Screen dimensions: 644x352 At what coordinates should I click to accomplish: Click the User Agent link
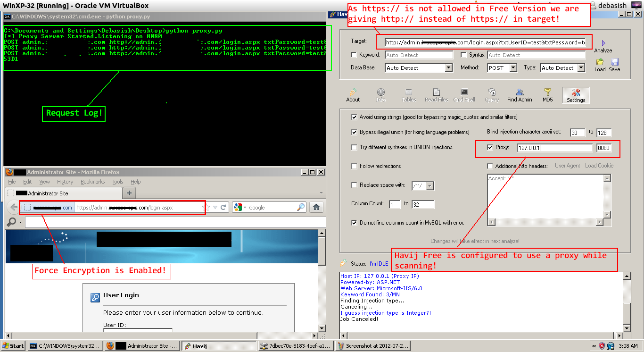click(x=568, y=166)
